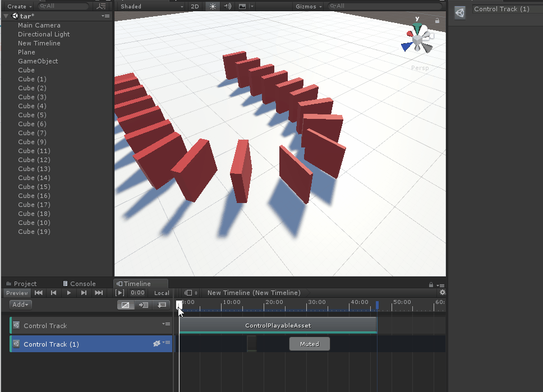Click the blue timeline end marker

377,305
